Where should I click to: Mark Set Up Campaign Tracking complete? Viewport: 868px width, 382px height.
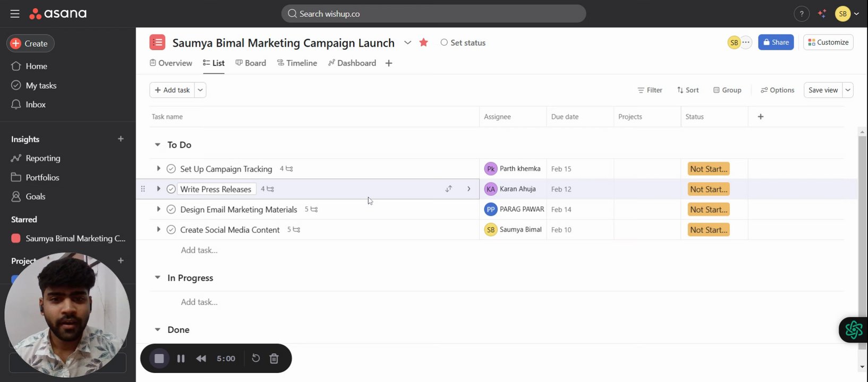point(171,169)
